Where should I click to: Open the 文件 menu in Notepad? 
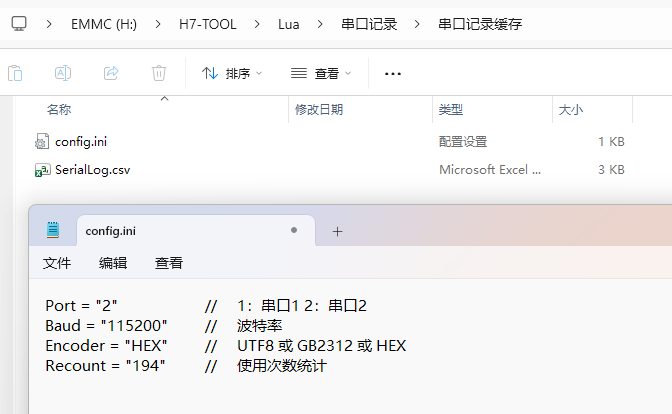click(x=57, y=263)
